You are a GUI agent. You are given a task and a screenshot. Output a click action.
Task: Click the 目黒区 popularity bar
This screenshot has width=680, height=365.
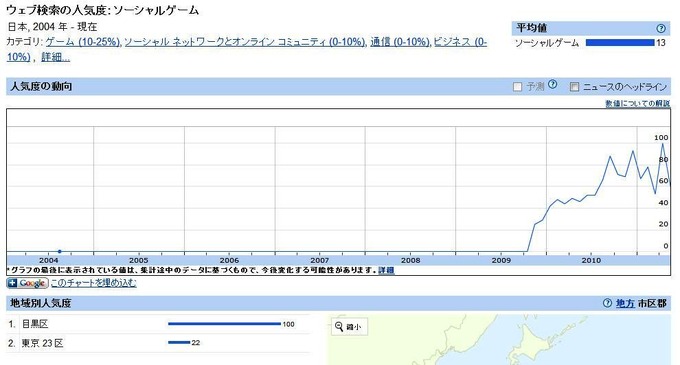coord(224,324)
